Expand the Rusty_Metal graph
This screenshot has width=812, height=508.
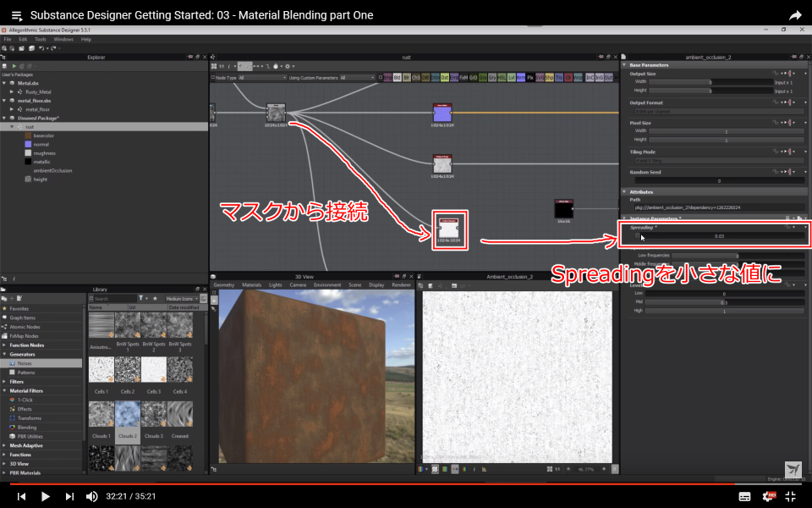click(11, 91)
